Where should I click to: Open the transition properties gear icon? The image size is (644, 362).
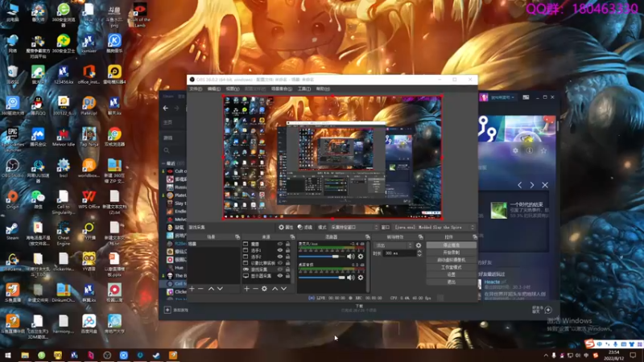click(418, 245)
